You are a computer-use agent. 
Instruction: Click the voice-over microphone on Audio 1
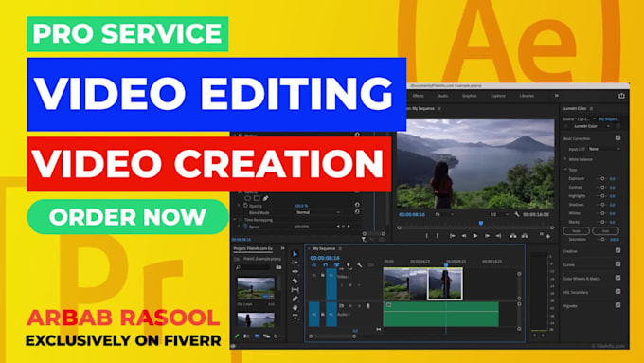[368, 306]
